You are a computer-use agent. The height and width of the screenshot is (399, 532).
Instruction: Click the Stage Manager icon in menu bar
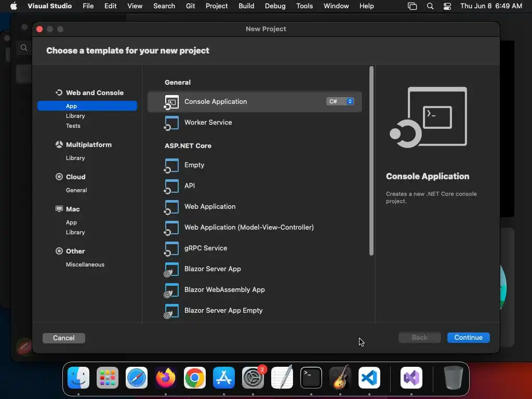point(412,6)
